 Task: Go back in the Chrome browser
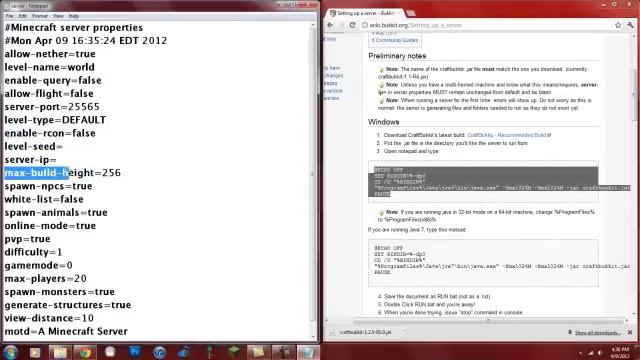(330, 25)
